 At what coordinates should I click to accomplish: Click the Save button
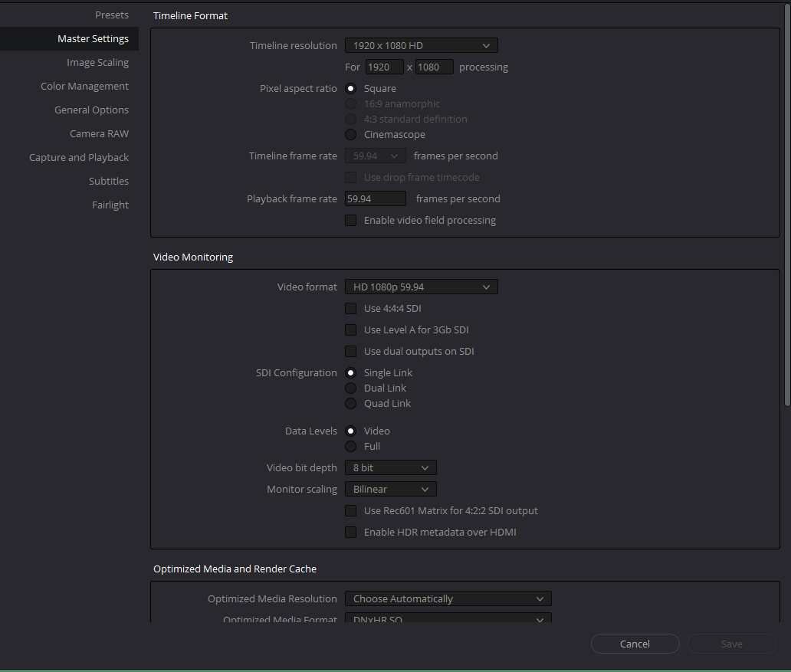[x=731, y=644]
